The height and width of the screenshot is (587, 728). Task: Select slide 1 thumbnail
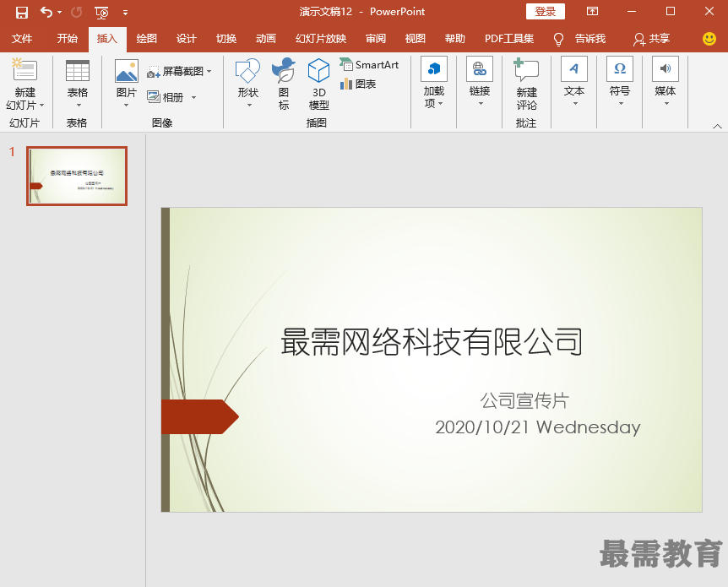coord(77,176)
